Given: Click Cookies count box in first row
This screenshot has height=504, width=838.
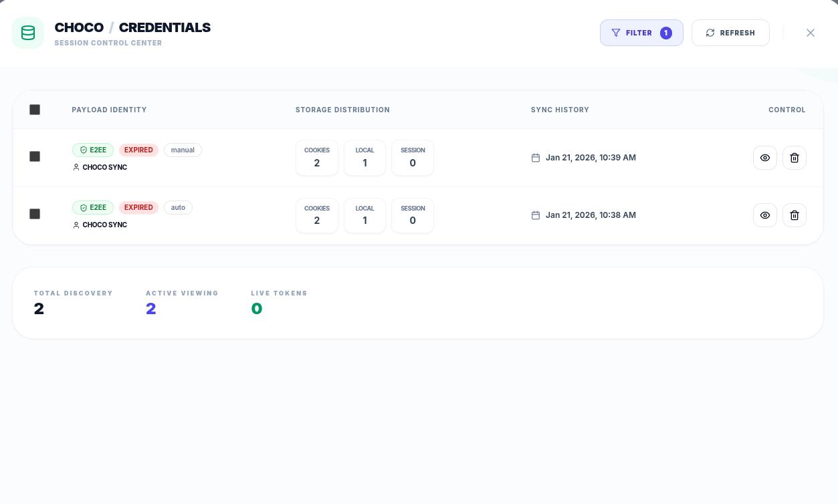Looking at the screenshot, I should click(317, 158).
